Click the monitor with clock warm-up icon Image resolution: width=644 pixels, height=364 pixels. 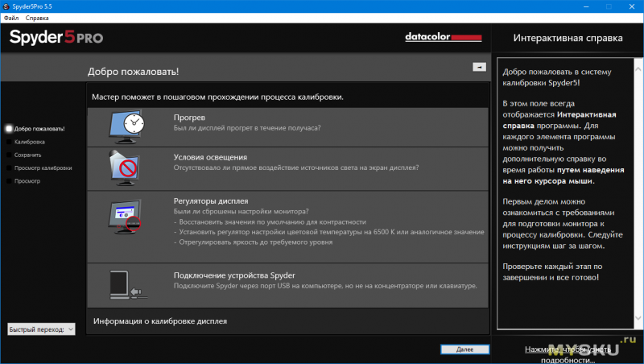pos(126,126)
